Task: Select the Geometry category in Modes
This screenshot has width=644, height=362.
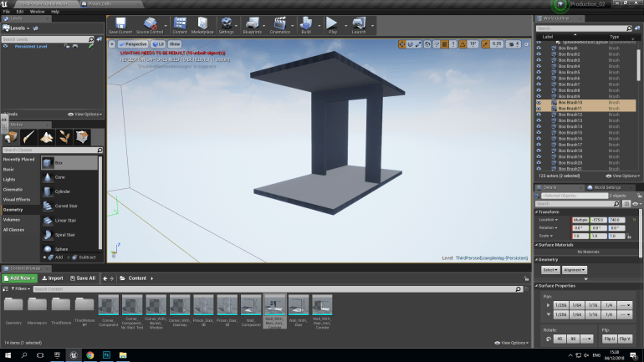Action: (13, 210)
